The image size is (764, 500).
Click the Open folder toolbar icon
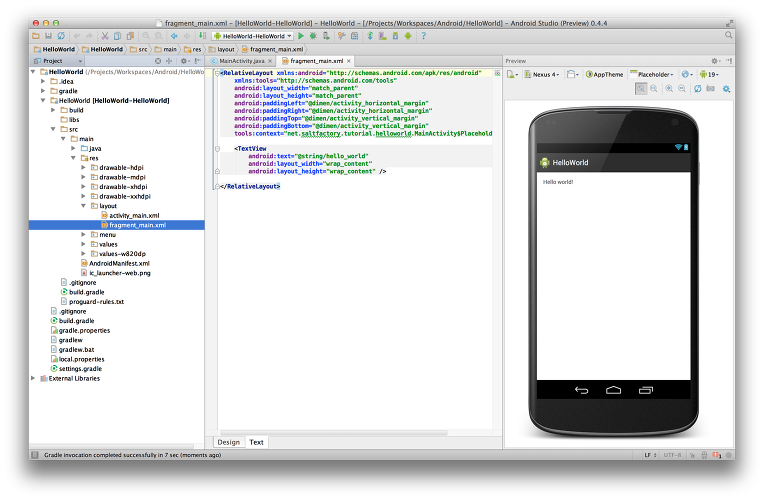pos(36,36)
